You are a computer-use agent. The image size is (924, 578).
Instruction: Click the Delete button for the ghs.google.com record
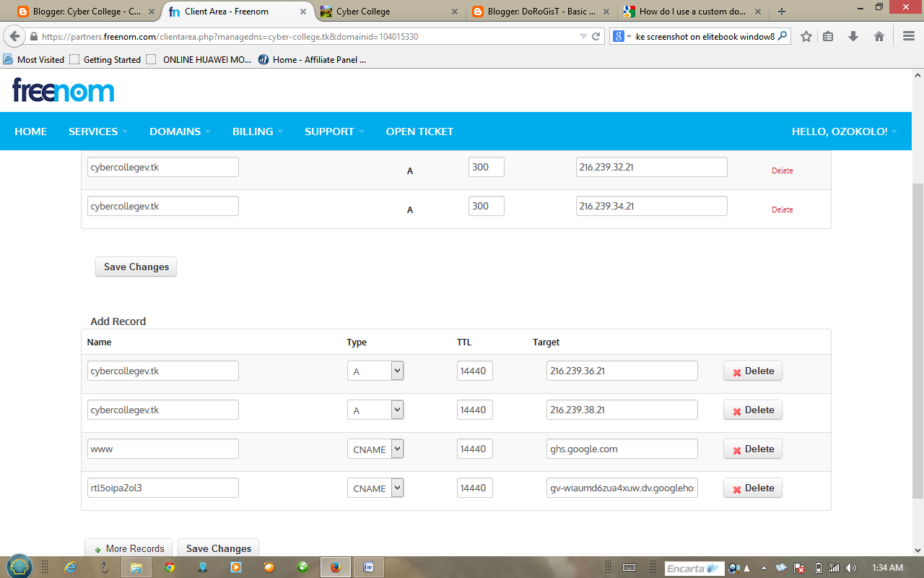(x=753, y=449)
